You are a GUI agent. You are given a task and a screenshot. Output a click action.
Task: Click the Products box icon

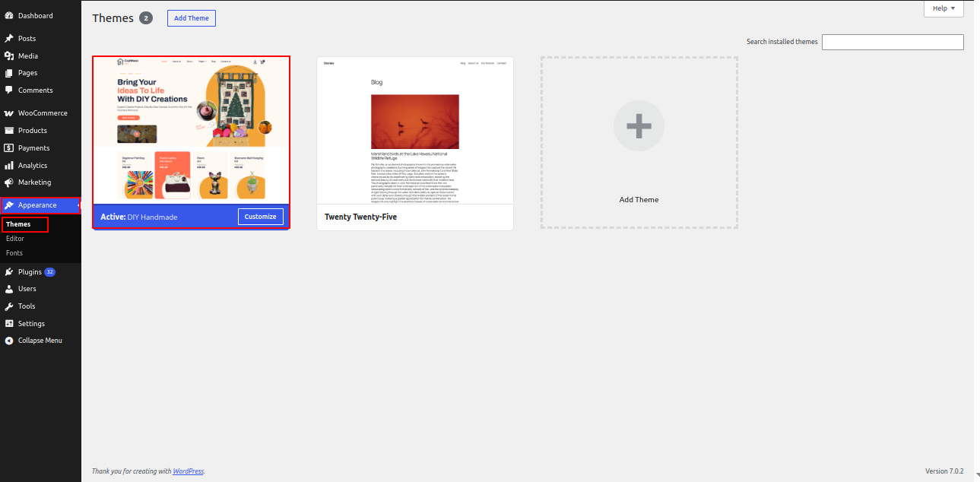9,131
